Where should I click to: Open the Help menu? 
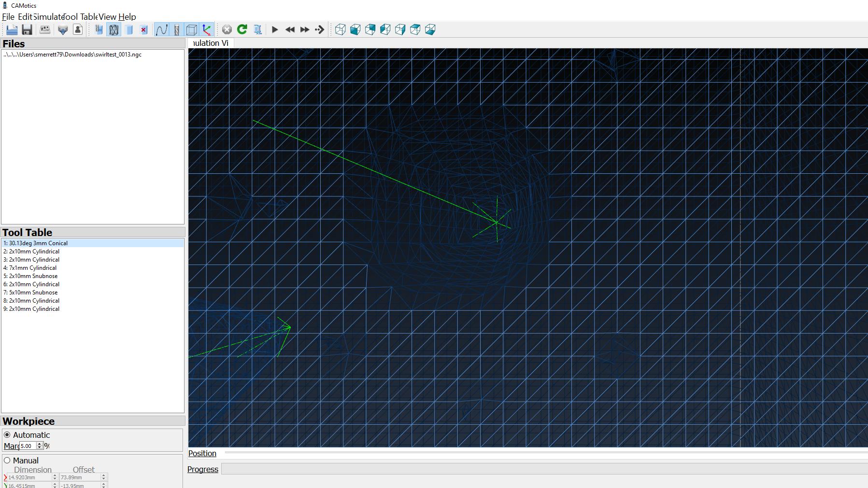click(x=128, y=17)
